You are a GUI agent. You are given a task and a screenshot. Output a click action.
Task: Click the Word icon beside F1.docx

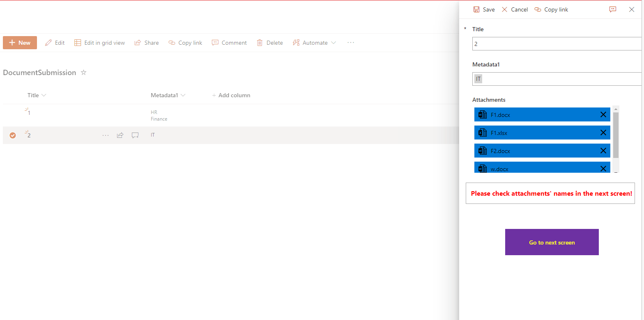tap(483, 115)
